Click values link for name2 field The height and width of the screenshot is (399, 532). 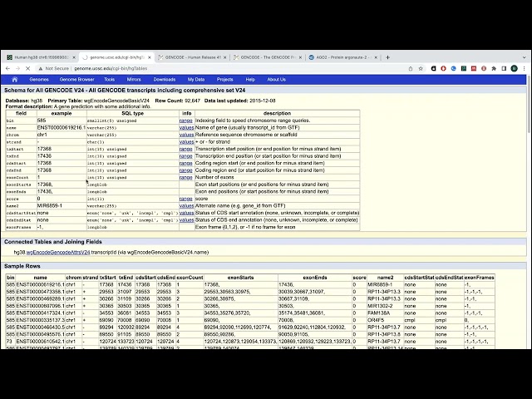(x=186, y=206)
